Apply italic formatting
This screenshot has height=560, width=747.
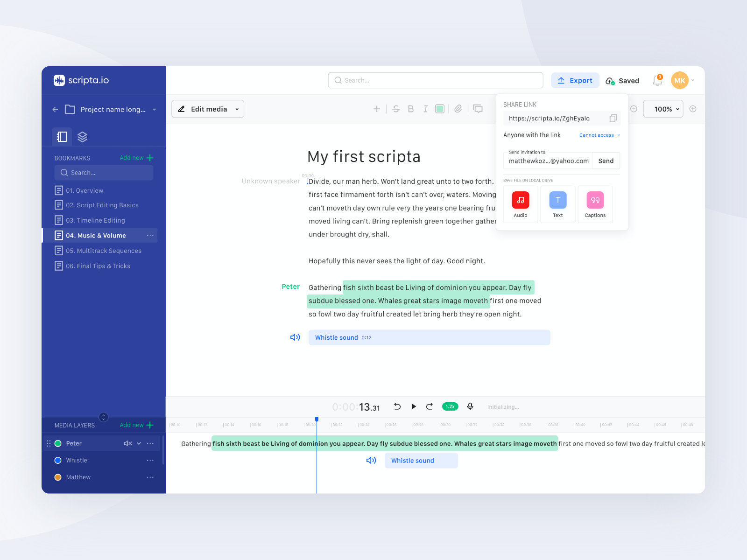click(425, 109)
